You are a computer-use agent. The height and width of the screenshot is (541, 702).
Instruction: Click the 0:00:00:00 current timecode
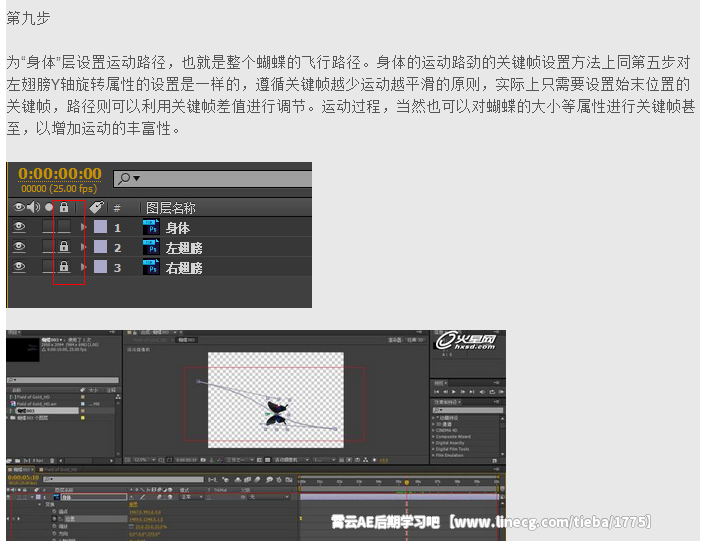click(x=59, y=174)
